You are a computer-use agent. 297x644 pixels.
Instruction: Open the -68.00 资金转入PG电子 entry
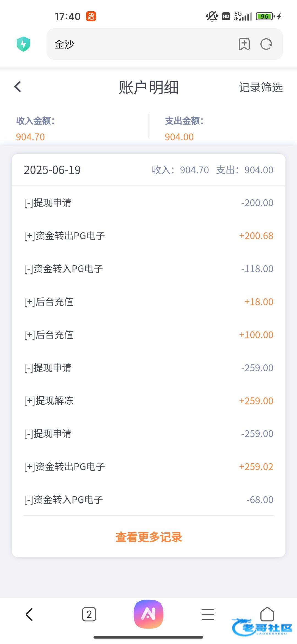pyautogui.click(x=148, y=500)
